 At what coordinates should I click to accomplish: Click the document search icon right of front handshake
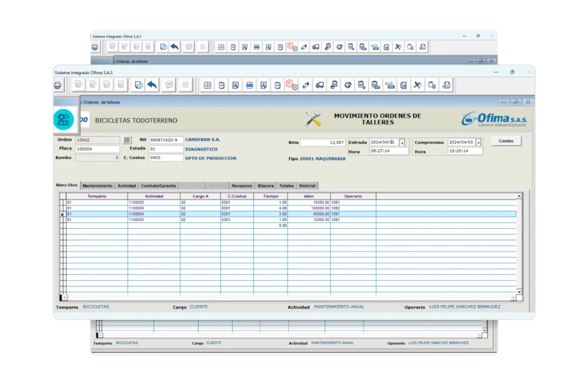[362, 85]
